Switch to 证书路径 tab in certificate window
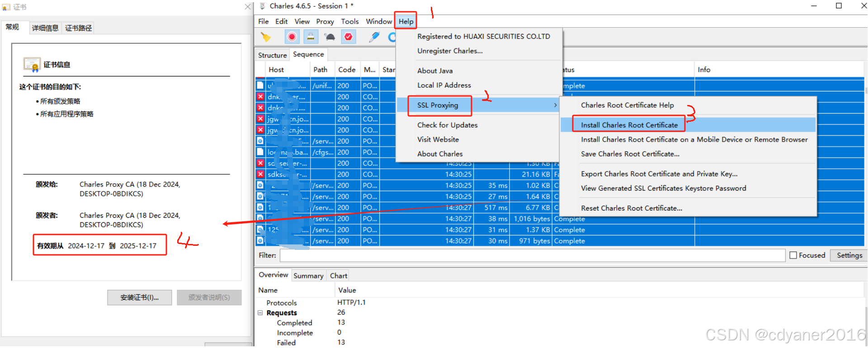The image size is (868, 349). coord(79,28)
